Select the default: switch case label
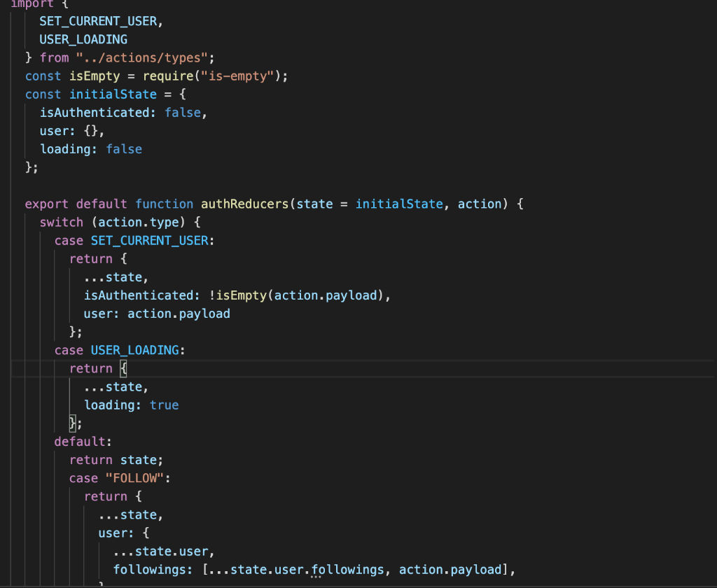This screenshot has height=588, width=717. pyautogui.click(x=82, y=441)
